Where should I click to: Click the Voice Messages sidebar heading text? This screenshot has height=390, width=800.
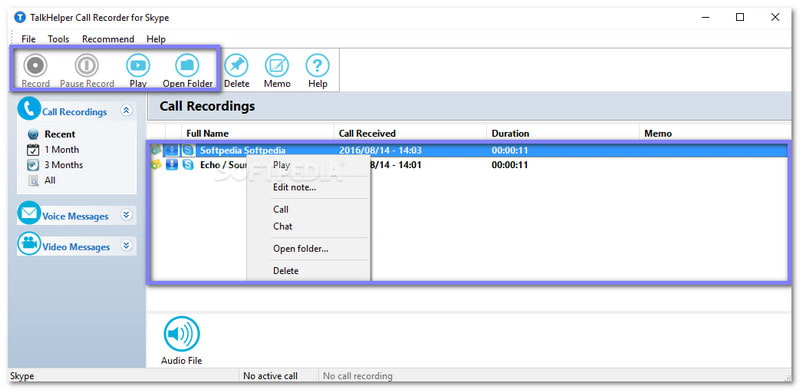point(75,216)
